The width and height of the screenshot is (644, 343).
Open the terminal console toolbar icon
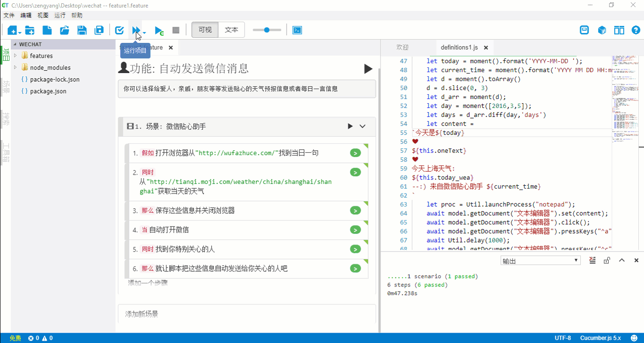coord(297,30)
